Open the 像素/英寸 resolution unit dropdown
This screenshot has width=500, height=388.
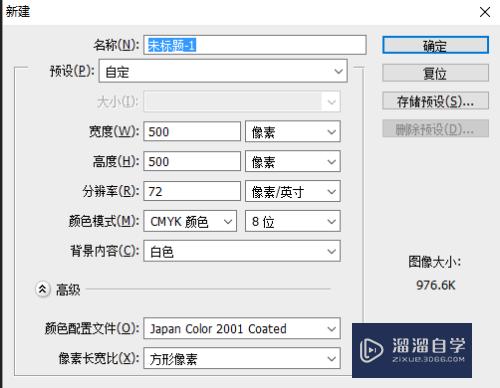click(293, 191)
